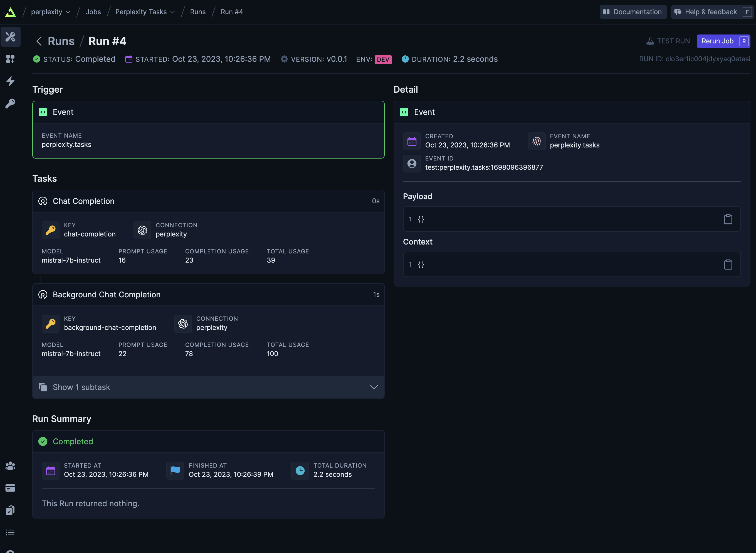This screenshot has width=756, height=553.
Task: Click the Background Chat Completion task icon
Action: click(x=43, y=295)
